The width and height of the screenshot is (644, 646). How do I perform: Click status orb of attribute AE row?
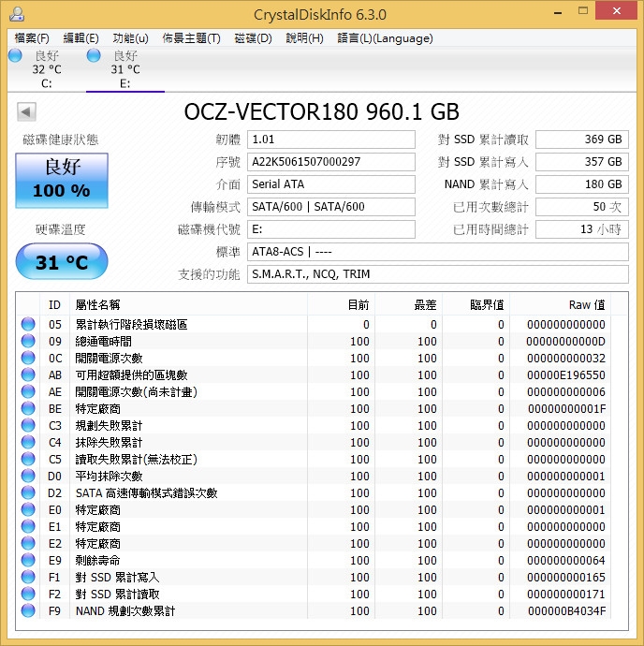28,391
